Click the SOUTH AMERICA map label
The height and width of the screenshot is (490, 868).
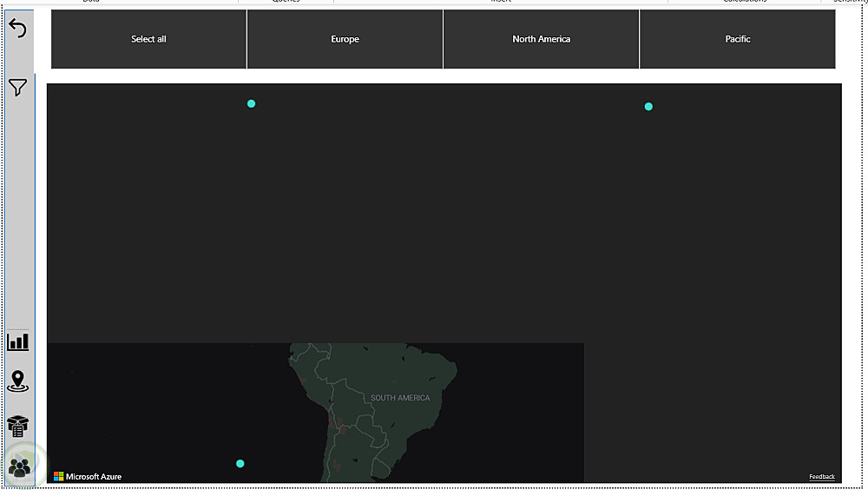(399, 398)
